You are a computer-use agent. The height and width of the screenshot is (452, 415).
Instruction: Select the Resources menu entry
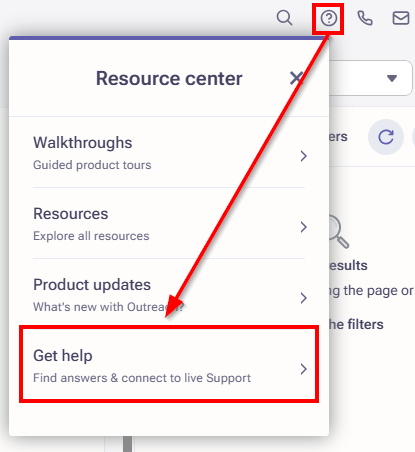pyautogui.click(x=169, y=223)
